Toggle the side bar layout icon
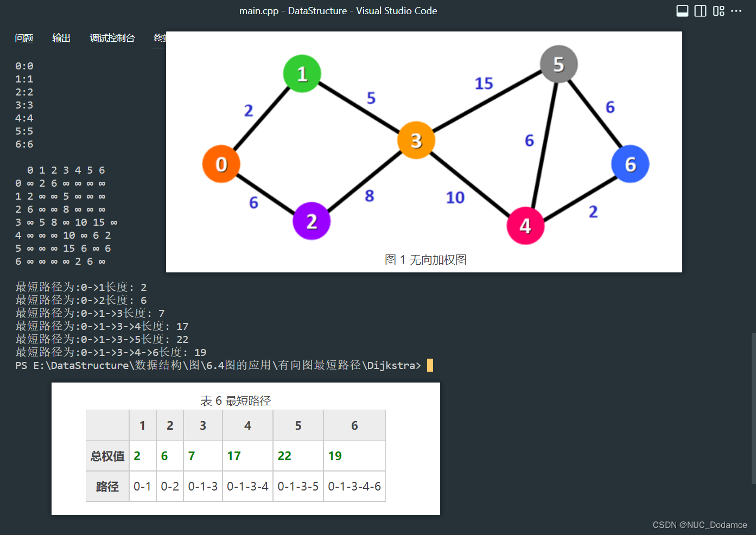The image size is (756, 535). pos(701,11)
